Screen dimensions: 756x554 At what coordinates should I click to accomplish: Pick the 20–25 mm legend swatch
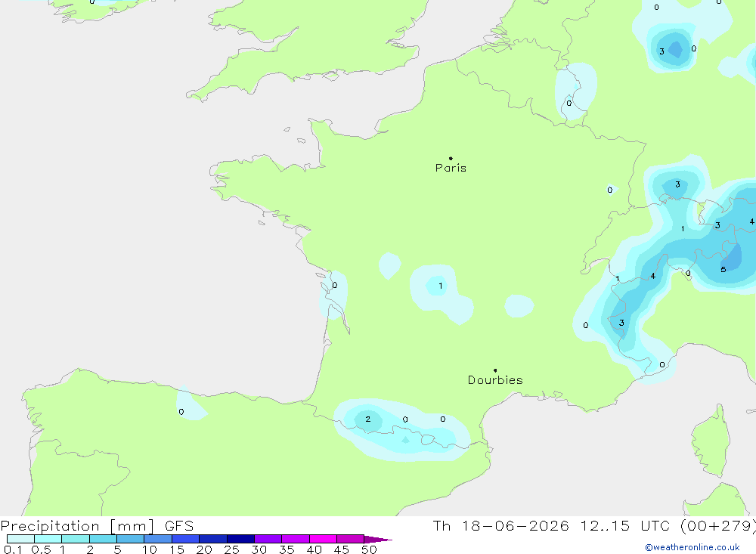pyautogui.click(x=213, y=539)
